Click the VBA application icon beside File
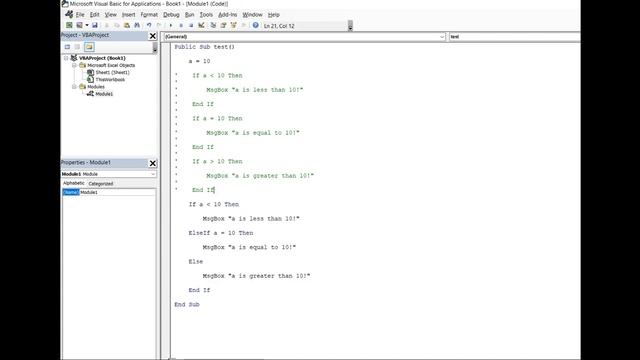This screenshot has width=640, height=360. click(x=69, y=15)
